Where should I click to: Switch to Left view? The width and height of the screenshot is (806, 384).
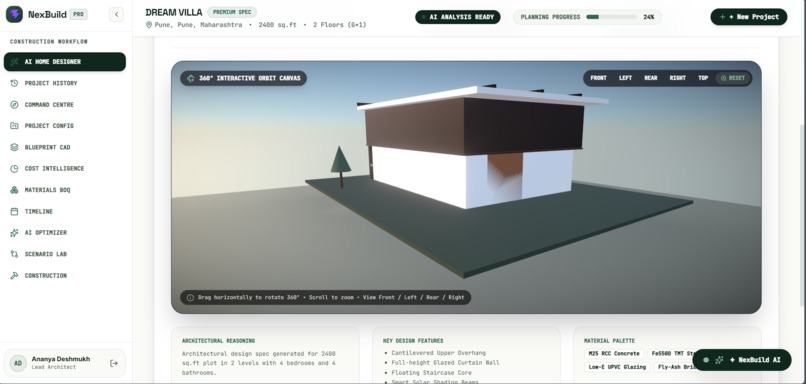[x=626, y=78]
